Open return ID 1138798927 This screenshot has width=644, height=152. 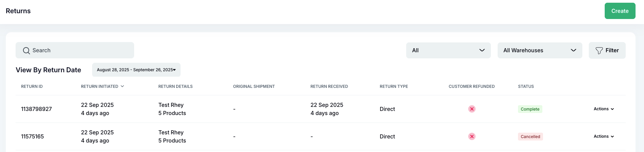(36, 109)
